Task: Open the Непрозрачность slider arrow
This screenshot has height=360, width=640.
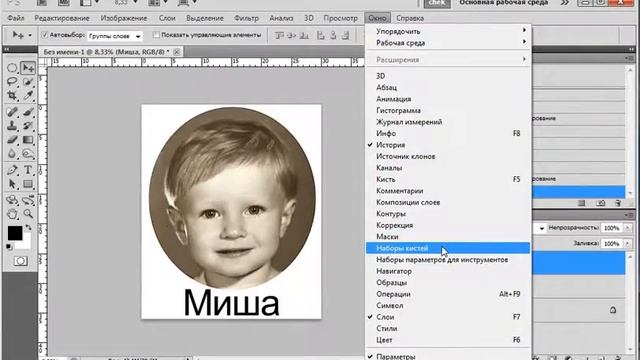Action: pos(628,228)
